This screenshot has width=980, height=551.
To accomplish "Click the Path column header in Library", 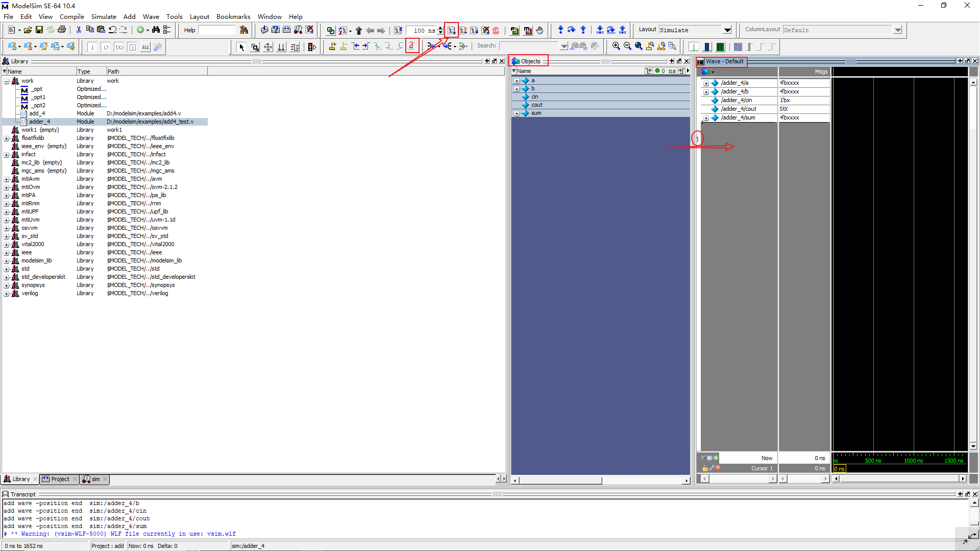I will coord(156,71).
